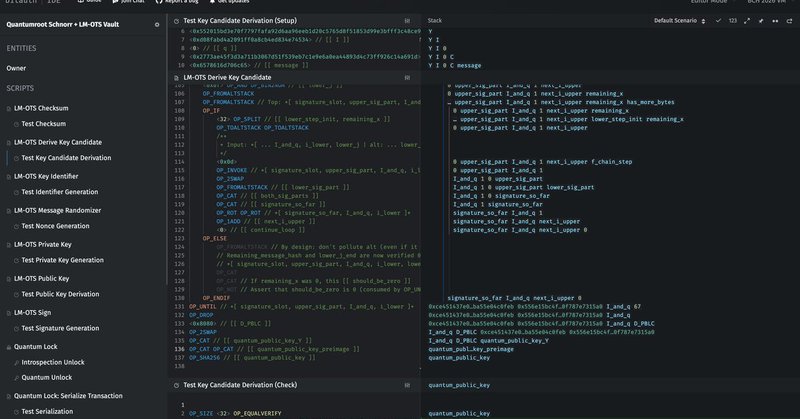Click the share icon at stack toolbar end
This screenshot has height=419, width=800.
coord(789,21)
